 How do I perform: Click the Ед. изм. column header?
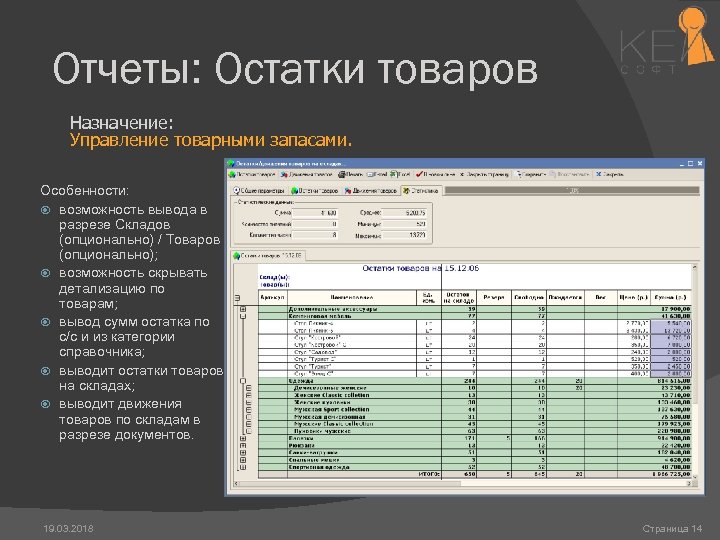pyautogui.click(x=428, y=298)
